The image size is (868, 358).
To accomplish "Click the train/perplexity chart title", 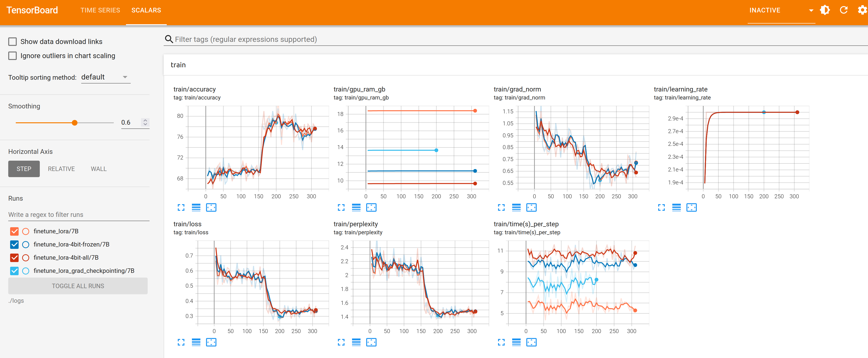I will 356,224.
